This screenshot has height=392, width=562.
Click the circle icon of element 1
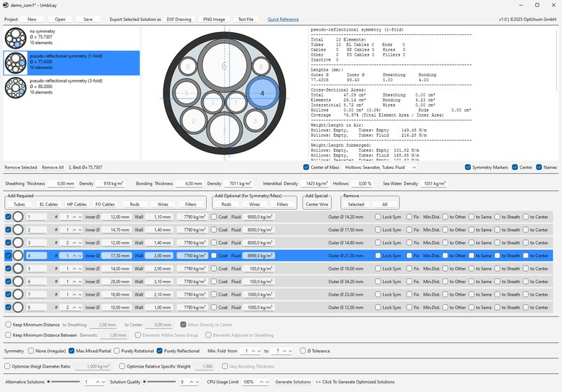[x=18, y=217]
